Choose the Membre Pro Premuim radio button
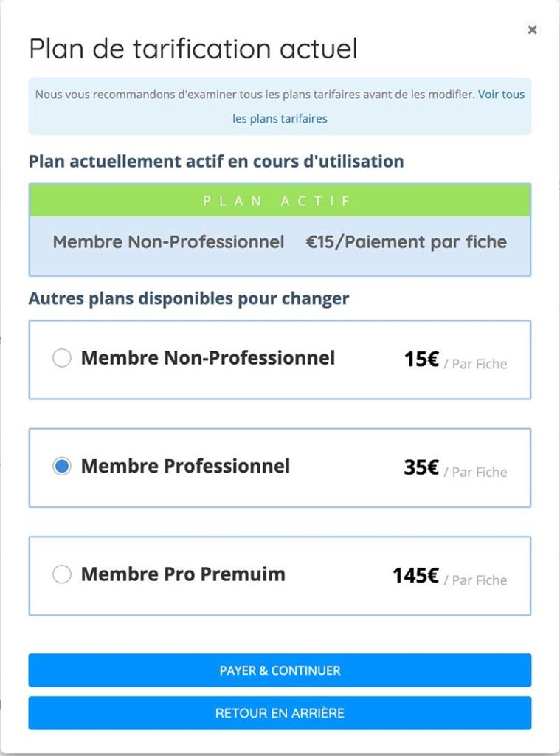Image resolution: width=560 pixels, height=756 pixels. tap(62, 574)
